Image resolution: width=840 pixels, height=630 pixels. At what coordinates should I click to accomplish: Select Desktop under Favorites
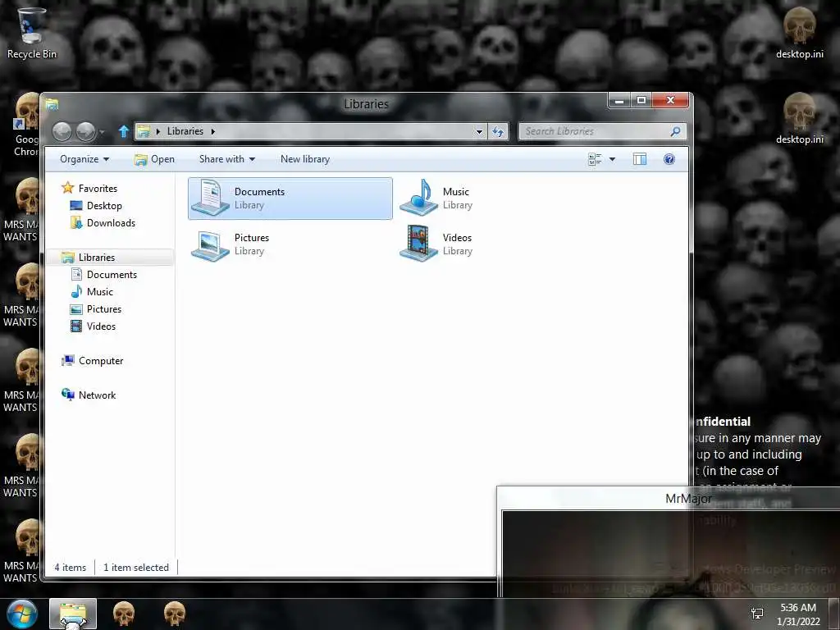pyautogui.click(x=104, y=206)
